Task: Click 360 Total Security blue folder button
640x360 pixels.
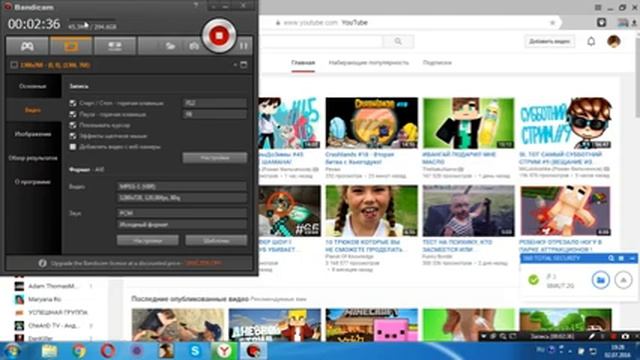Action: [600, 280]
